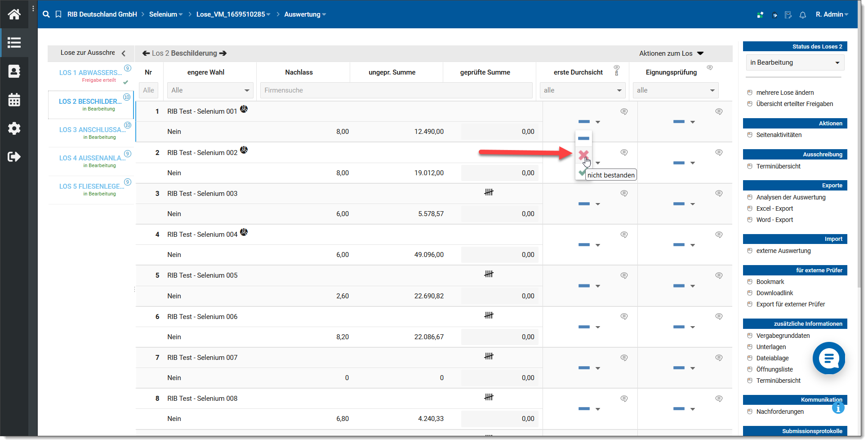Click the Firmensuche search field
Image resolution: width=868 pixels, height=443 pixels.
pyautogui.click(x=396, y=90)
